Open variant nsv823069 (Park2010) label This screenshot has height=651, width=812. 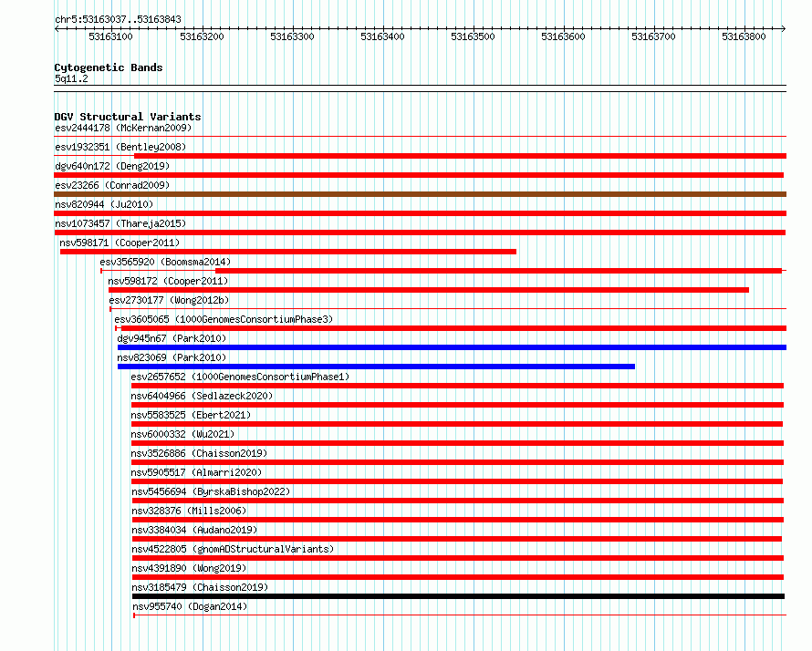point(172,357)
